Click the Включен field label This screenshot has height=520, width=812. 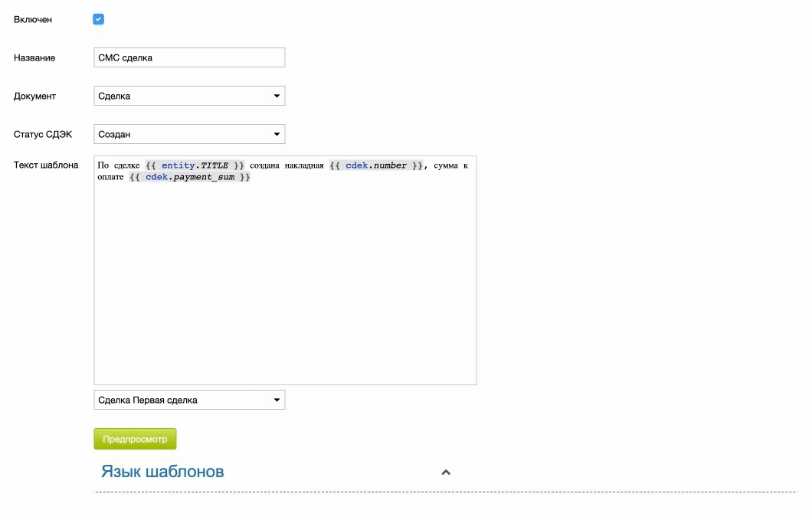point(33,19)
